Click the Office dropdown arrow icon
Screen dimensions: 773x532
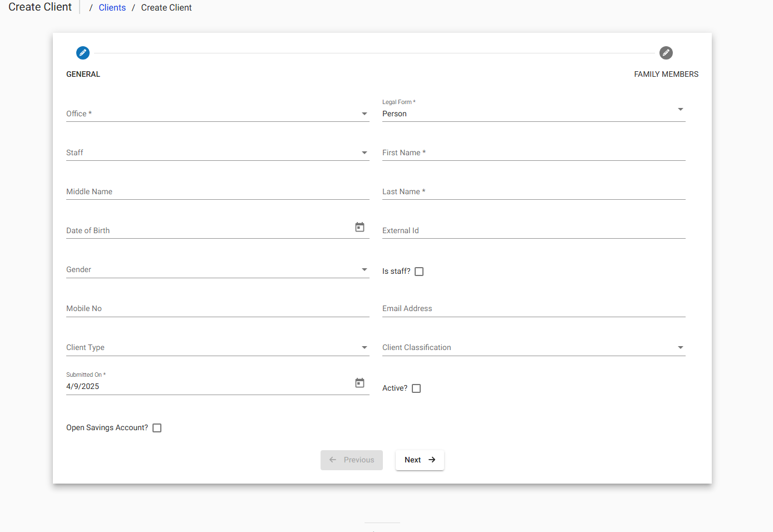click(365, 114)
